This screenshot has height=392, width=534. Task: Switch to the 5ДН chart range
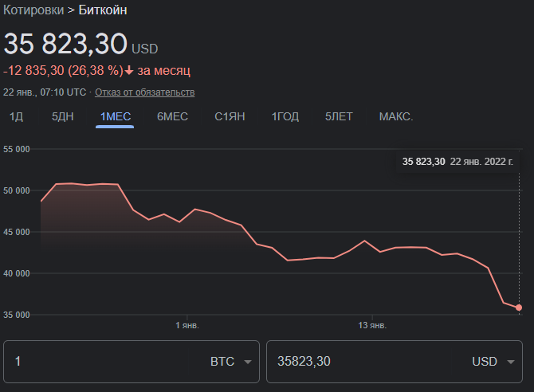63,116
